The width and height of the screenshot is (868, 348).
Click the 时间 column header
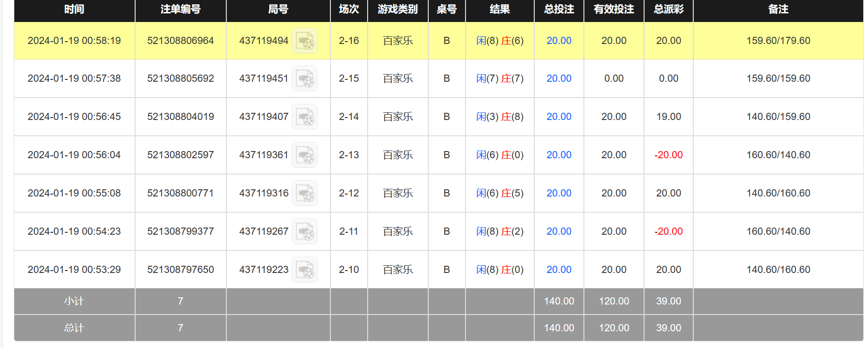74,9
